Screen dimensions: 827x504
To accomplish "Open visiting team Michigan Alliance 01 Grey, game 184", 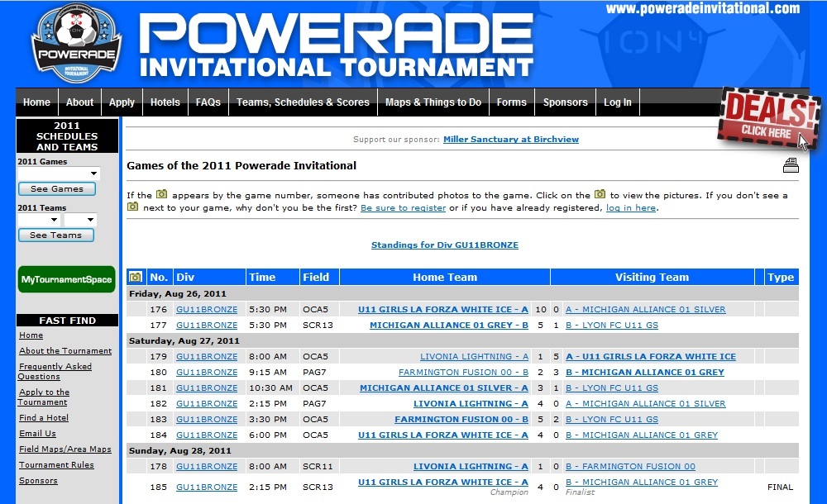I will tap(642, 435).
